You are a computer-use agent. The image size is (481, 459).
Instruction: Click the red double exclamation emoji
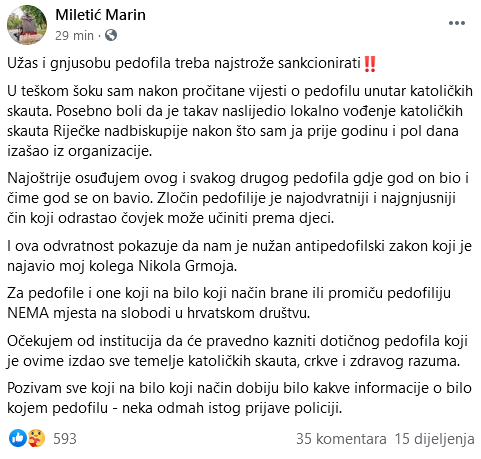(370, 64)
